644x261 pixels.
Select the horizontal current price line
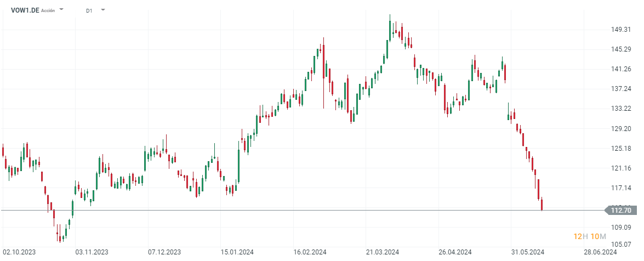click(x=274, y=210)
